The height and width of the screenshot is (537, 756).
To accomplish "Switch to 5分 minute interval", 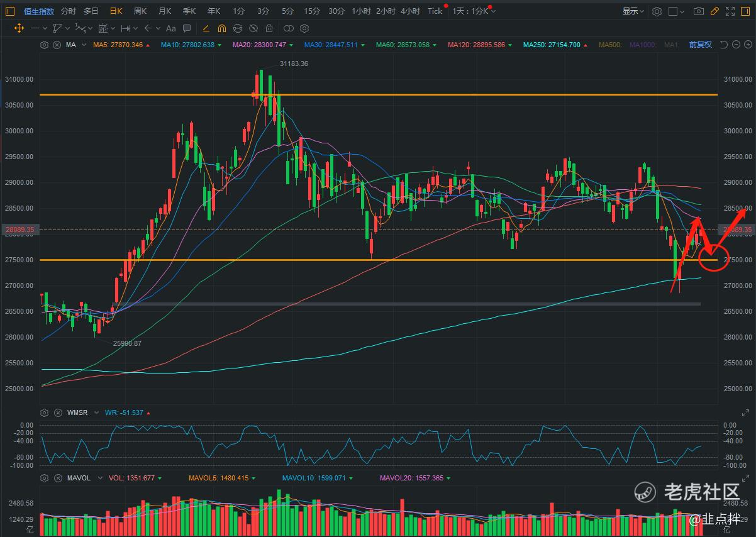I will [x=287, y=11].
